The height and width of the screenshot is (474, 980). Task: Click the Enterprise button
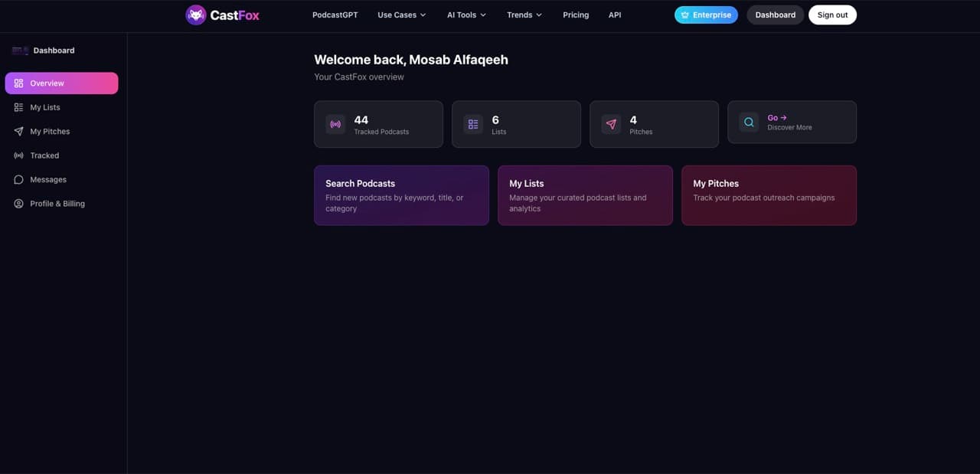click(706, 15)
